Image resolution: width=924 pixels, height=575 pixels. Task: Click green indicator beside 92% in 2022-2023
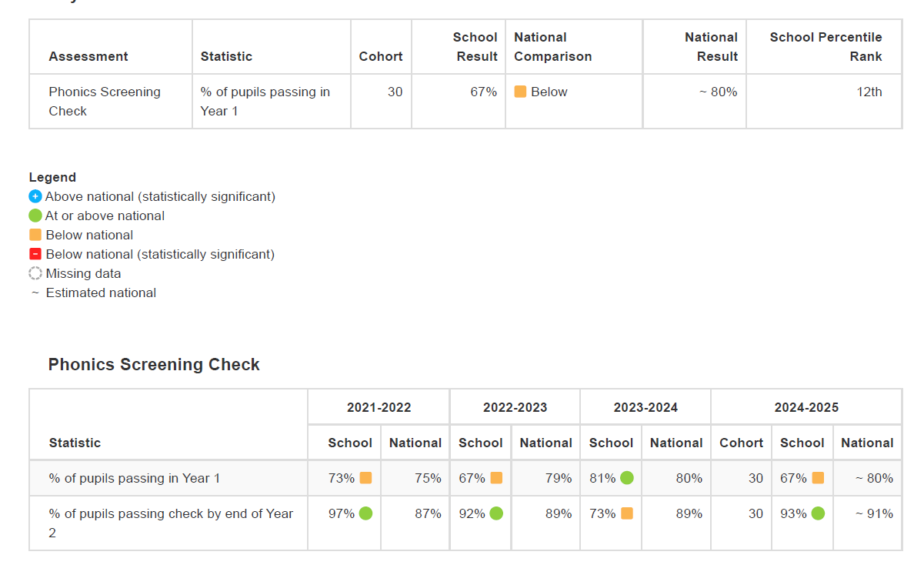click(496, 513)
